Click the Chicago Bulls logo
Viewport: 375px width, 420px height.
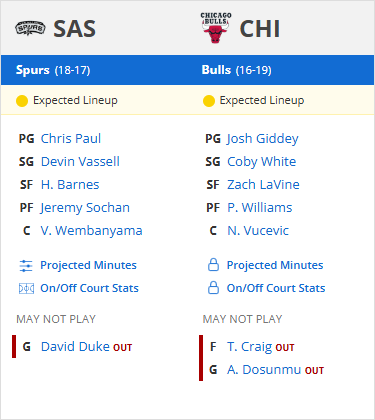[x=216, y=28]
